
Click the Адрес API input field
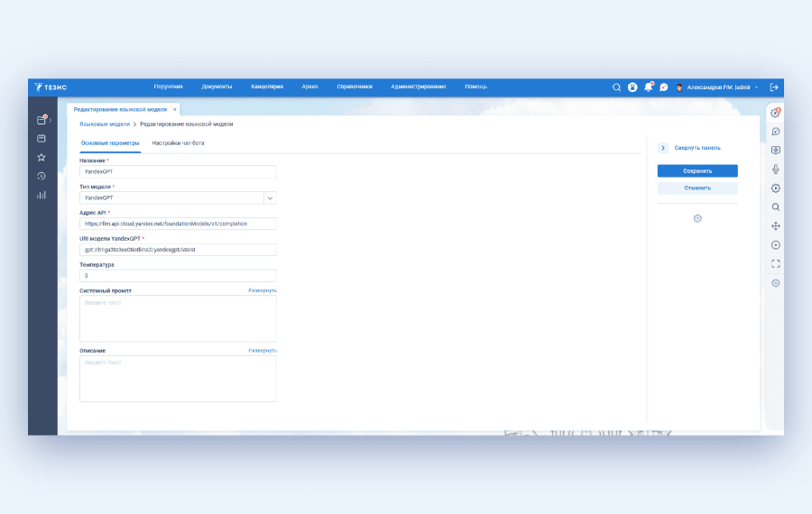click(x=178, y=224)
